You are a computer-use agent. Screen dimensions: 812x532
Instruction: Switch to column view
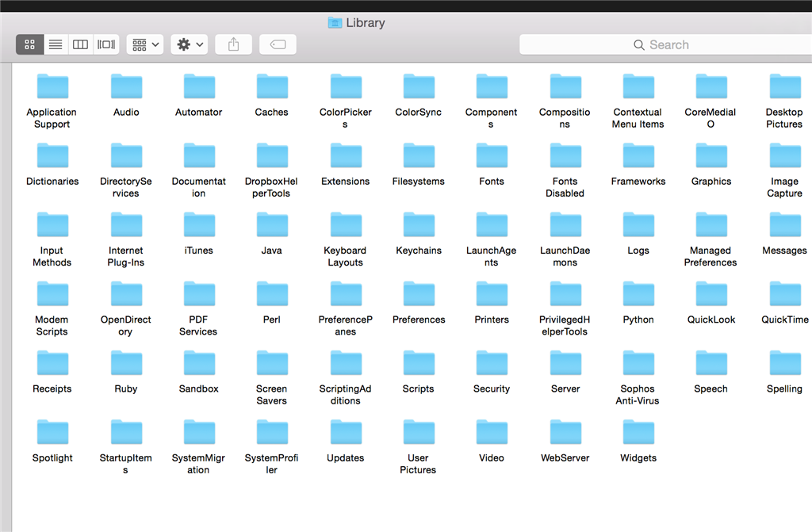pyautogui.click(x=80, y=44)
